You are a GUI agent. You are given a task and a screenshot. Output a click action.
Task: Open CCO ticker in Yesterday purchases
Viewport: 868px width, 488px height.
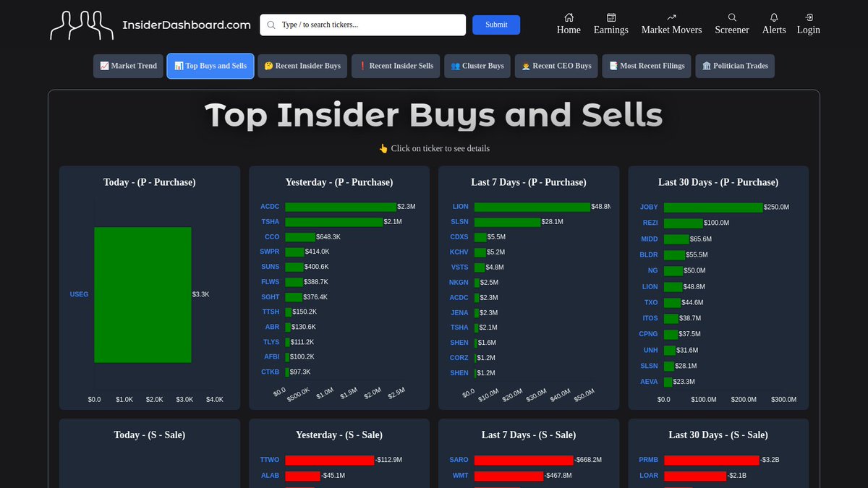(272, 236)
